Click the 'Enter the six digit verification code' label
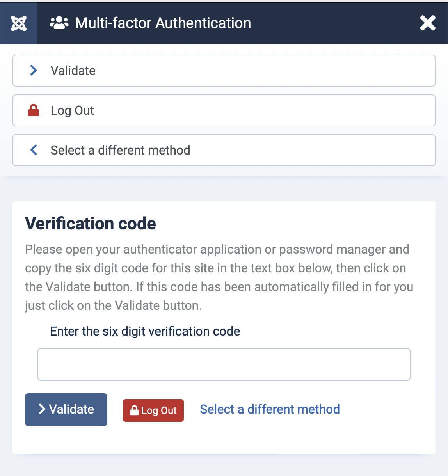The image size is (448, 476). click(145, 331)
